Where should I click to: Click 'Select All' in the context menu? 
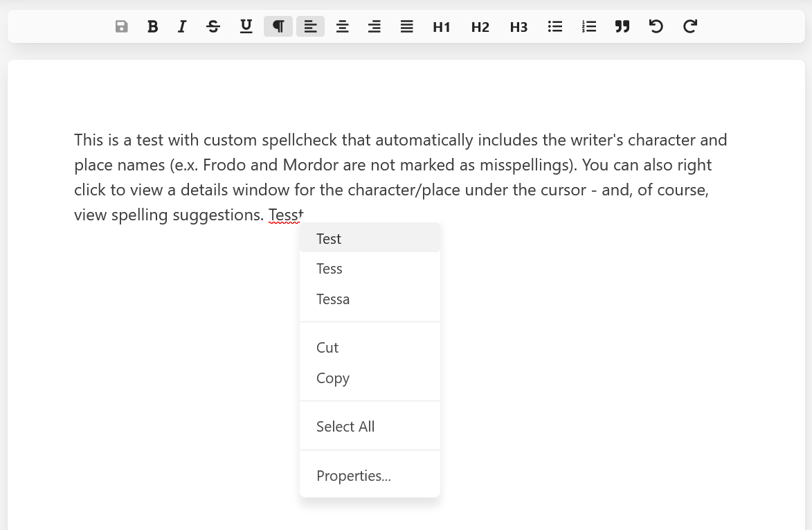(x=345, y=427)
